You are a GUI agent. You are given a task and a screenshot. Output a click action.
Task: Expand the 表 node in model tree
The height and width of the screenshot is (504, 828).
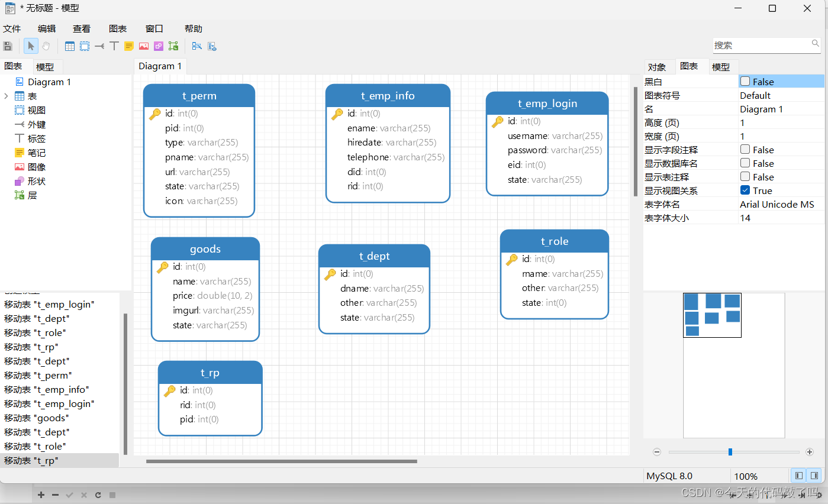(x=6, y=96)
